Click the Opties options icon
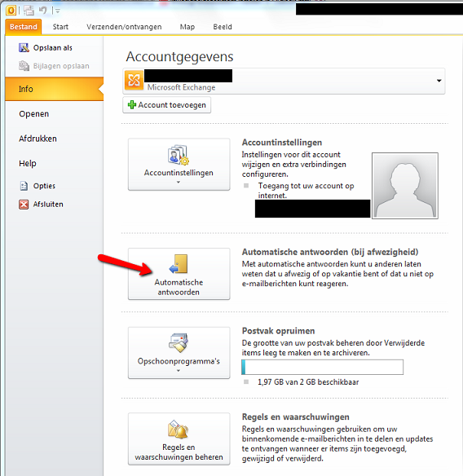 24,186
